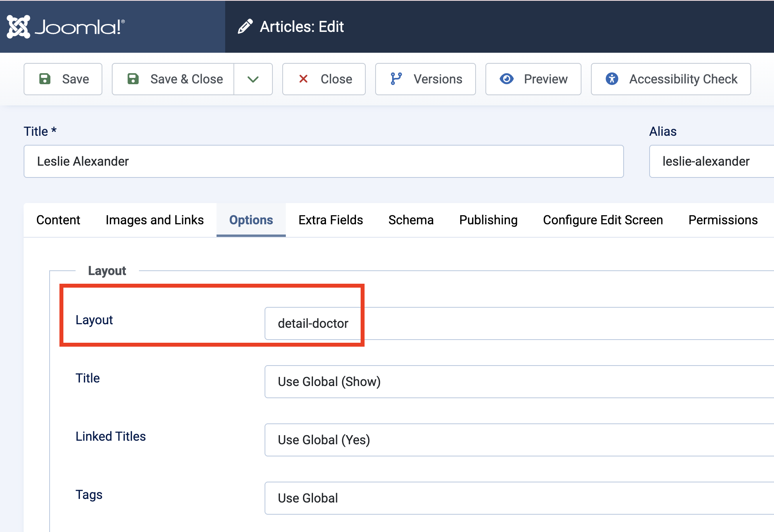Viewport: 774px width, 532px height.
Task: Click the Linked Titles label
Action: click(111, 436)
